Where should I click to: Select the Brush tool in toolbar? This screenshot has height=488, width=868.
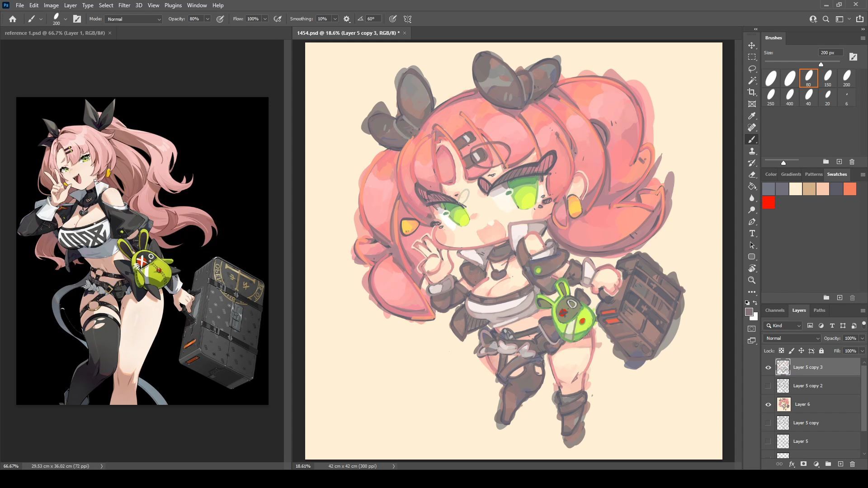(x=752, y=140)
